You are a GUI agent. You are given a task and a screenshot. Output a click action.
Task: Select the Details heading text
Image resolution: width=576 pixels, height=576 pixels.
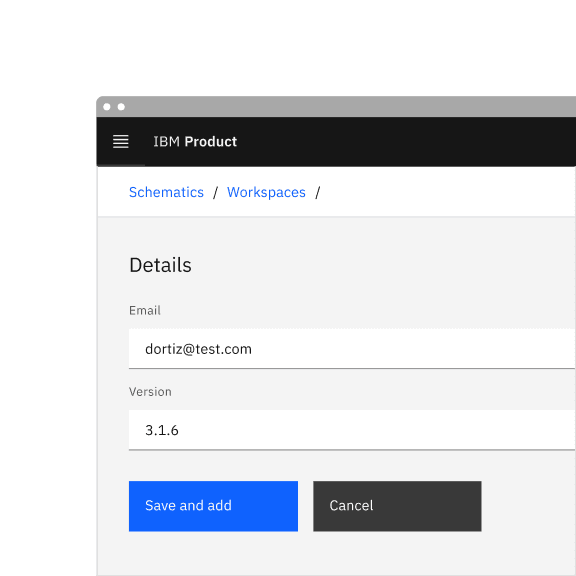[x=160, y=265]
